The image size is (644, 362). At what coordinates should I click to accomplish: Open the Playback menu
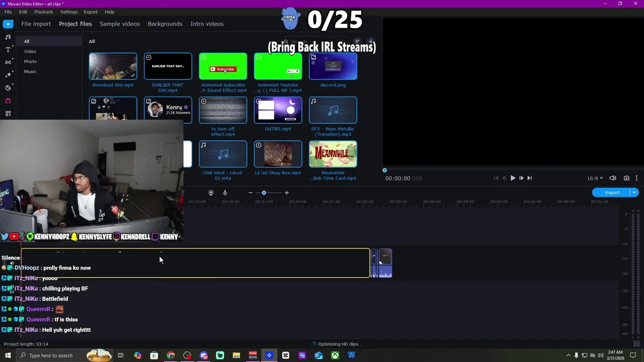click(44, 12)
